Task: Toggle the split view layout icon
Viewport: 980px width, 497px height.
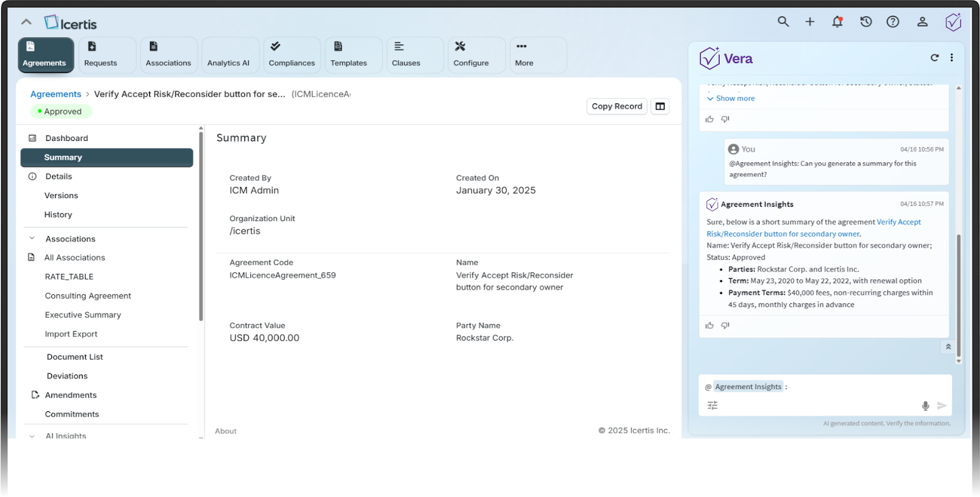Action: point(660,106)
